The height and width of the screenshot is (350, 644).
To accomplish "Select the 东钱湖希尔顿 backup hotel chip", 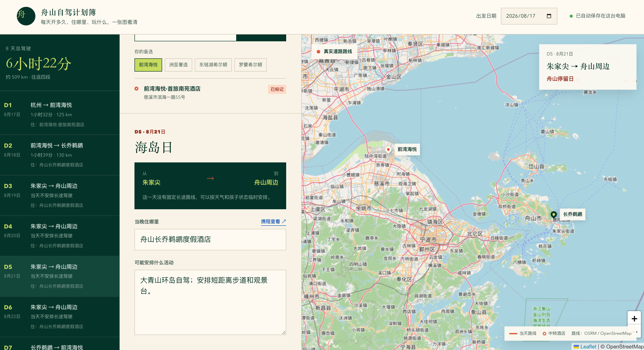I will tap(213, 65).
